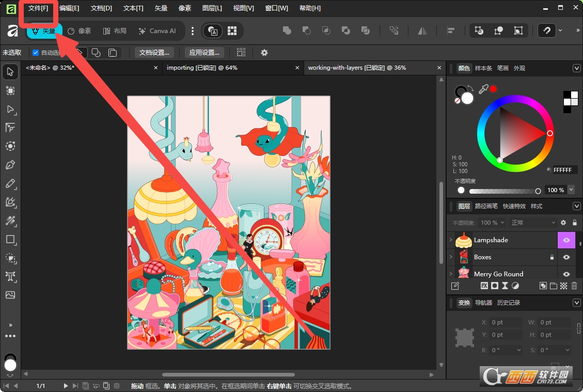Viewport: 583px width, 392px height.
Task: Switch to the 历史记录 history tab
Action: 508,303
